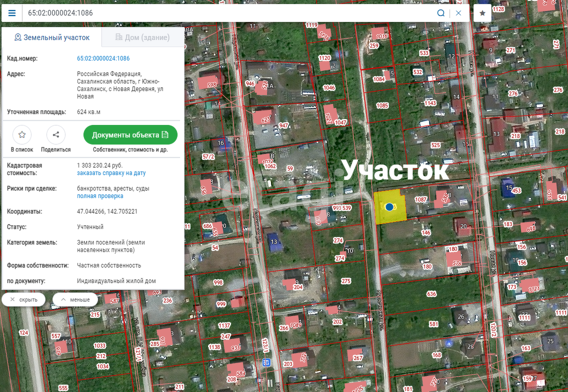Image resolution: width=568 pixels, height=392 pixels.
Task: Collapse the panel with меньше
Action: [75, 299]
